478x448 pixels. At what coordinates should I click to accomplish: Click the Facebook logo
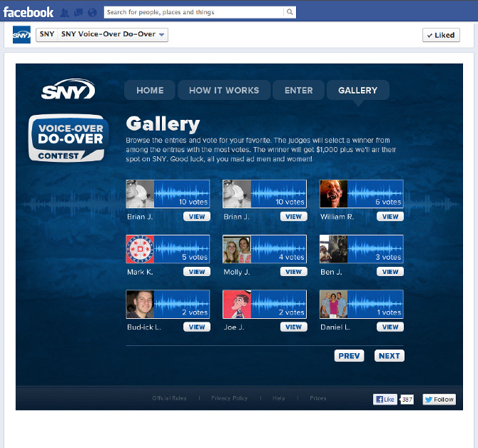tap(29, 12)
